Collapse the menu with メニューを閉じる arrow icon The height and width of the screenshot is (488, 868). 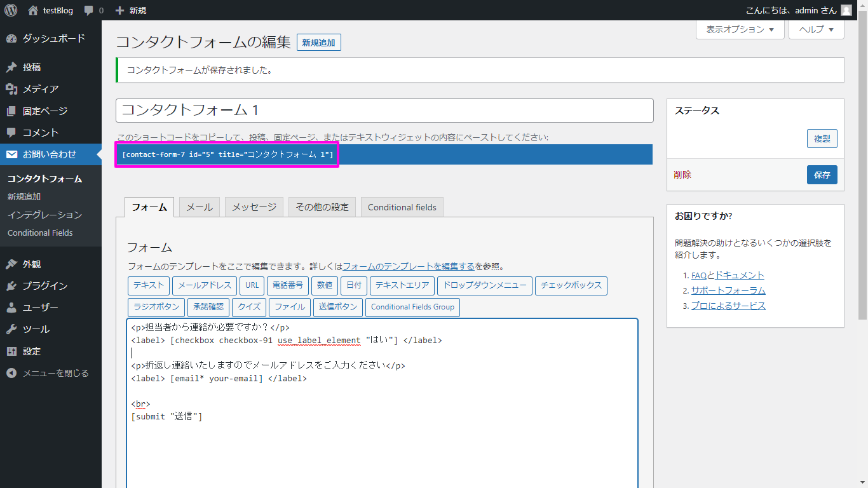click(x=11, y=373)
